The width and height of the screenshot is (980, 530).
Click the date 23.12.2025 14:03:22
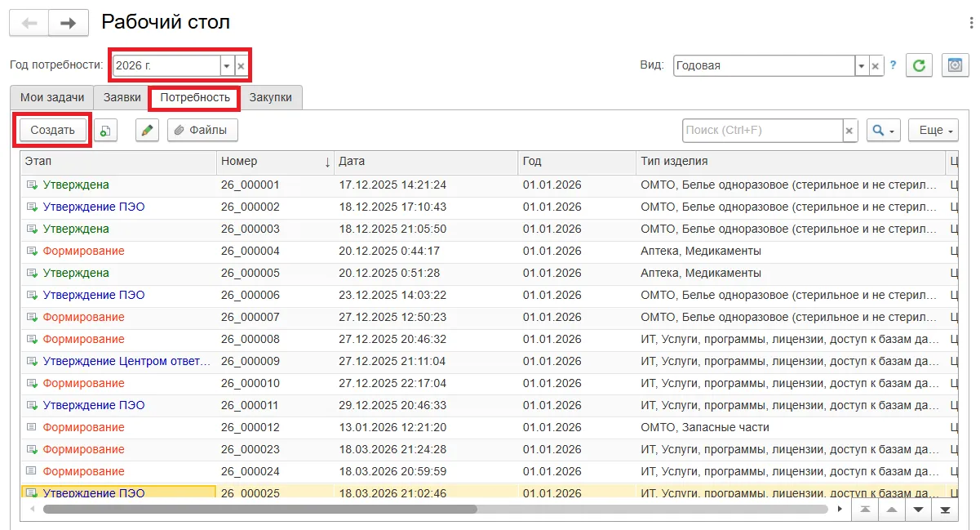[x=392, y=295]
